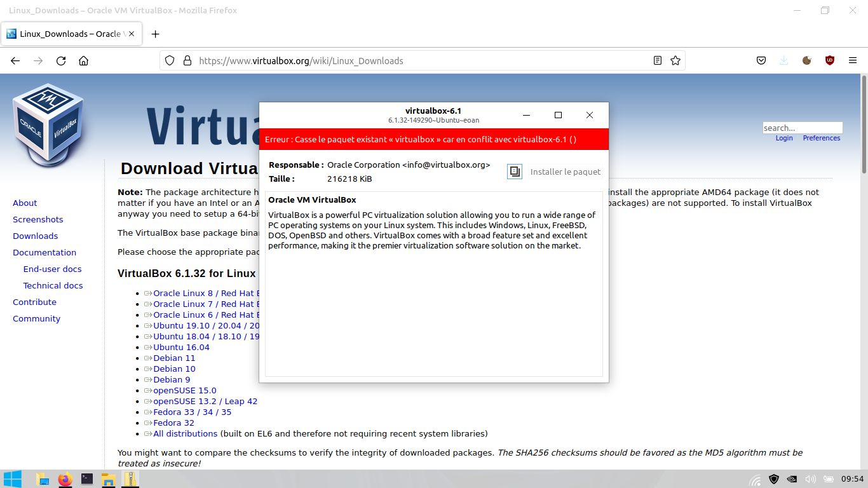Open the uBlock Origin extension
The image size is (868, 488).
(830, 61)
